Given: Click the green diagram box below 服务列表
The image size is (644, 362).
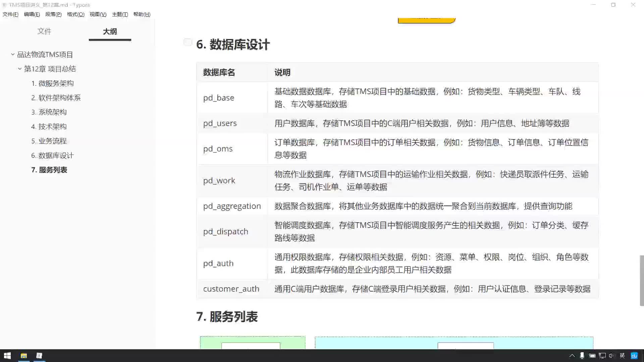Looking at the screenshot, I should point(253,343).
